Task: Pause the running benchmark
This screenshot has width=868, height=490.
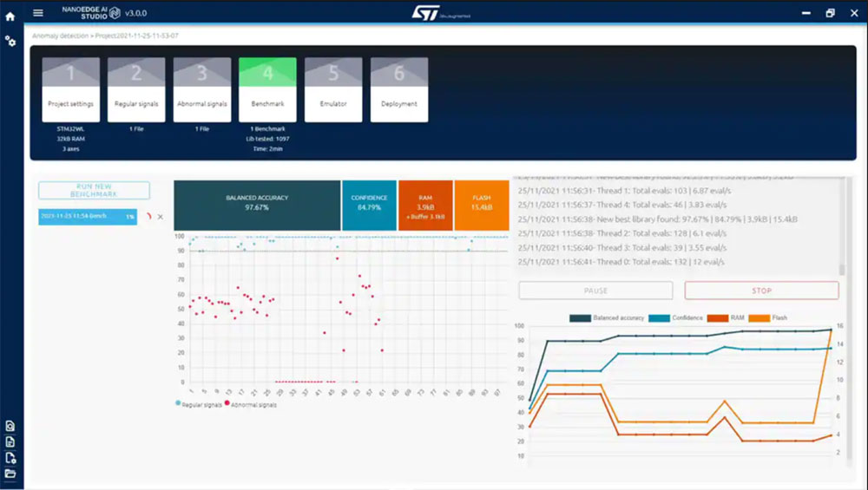Action: pyautogui.click(x=595, y=291)
